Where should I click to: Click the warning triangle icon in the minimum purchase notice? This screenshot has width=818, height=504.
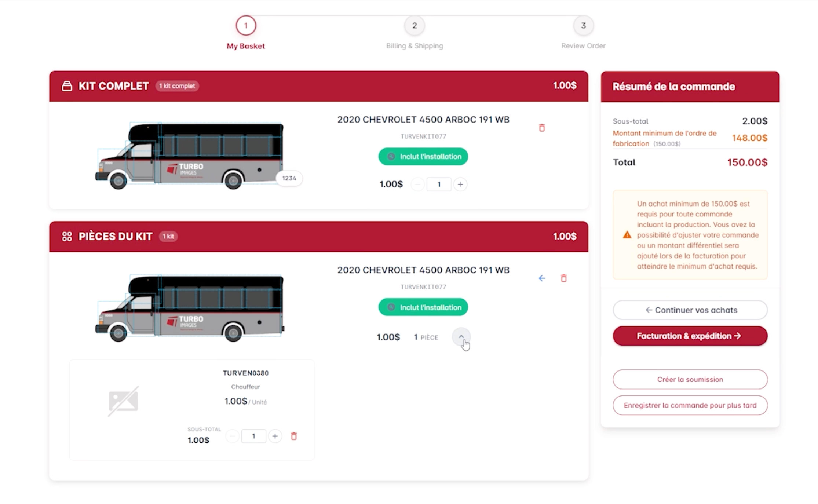pos(627,235)
